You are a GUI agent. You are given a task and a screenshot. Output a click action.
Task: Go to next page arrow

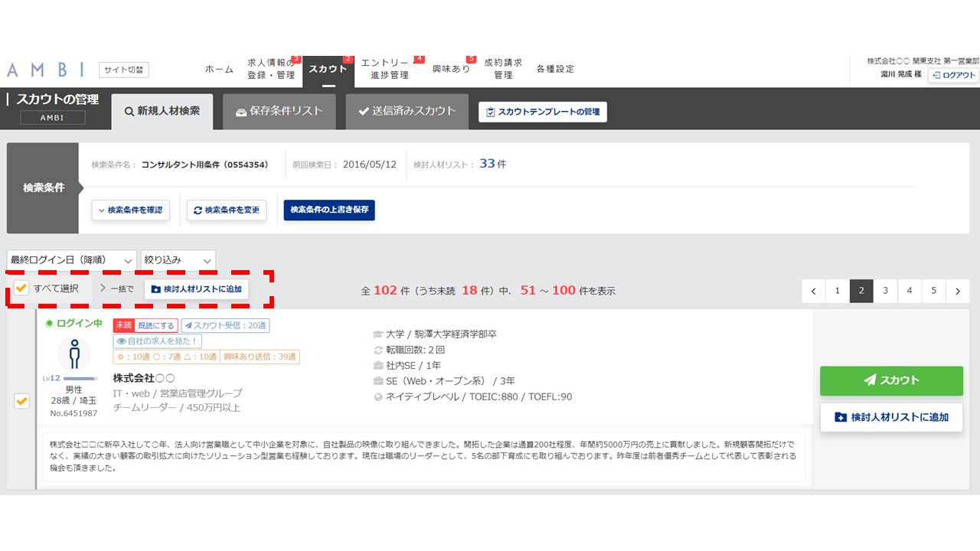(958, 291)
